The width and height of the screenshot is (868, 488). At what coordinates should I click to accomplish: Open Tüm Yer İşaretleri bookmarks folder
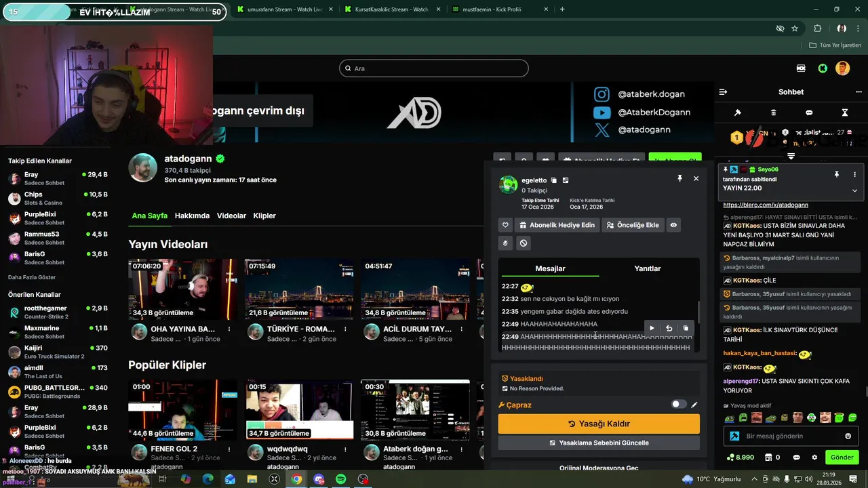835,45
